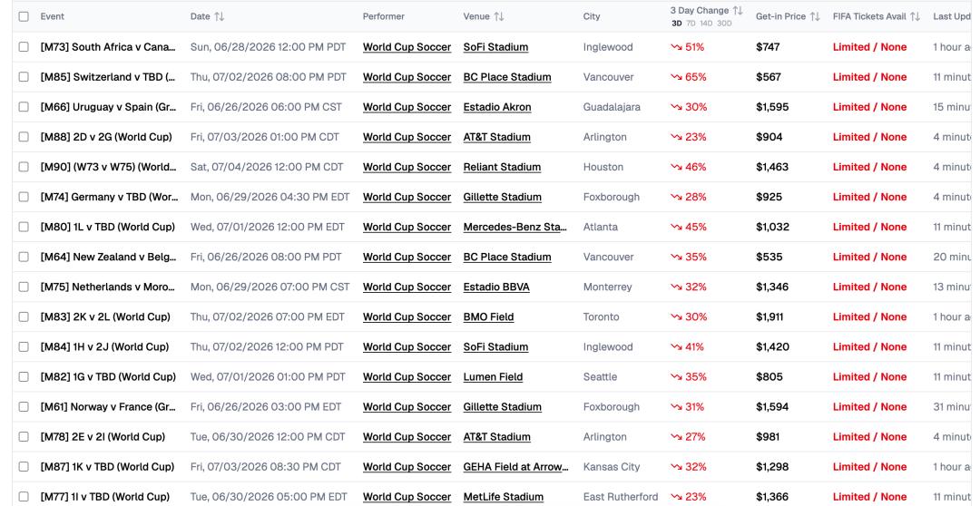The width and height of the screenshot is (980, 506).
Task: Open the SoFi Stadium venue link in first row
Action: 495,47
